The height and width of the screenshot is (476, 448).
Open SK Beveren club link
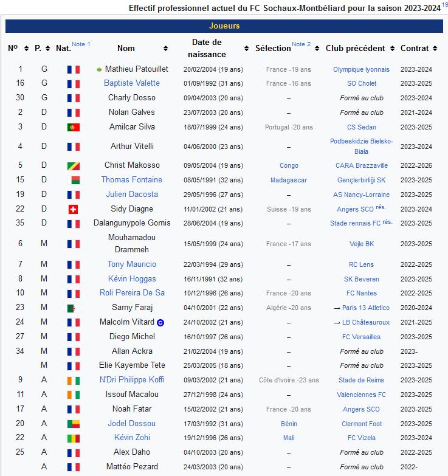362,279
